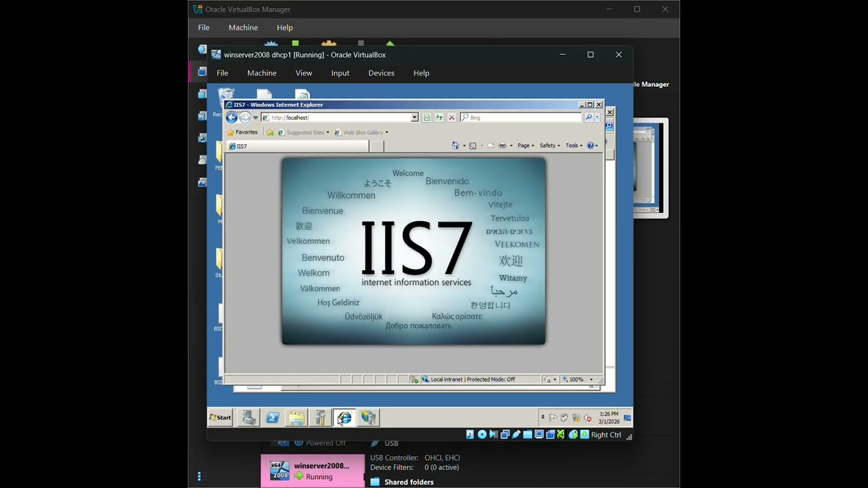The image size is (868, 488).
Task: Open VirtualBox Manager File menu
Action: [x=203, y=28]
